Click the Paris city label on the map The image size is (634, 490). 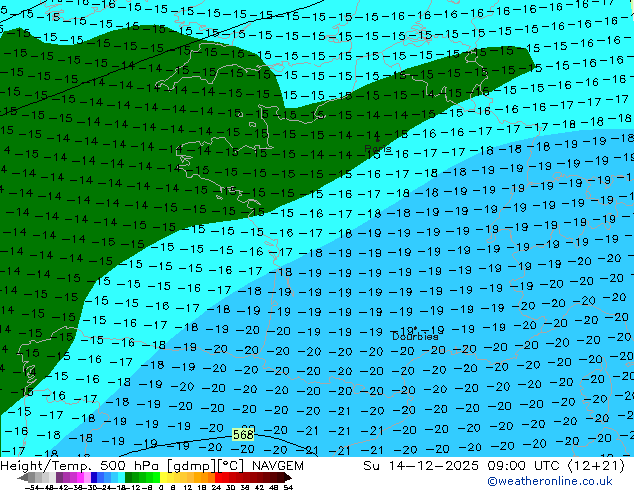(x=378, y=149)
